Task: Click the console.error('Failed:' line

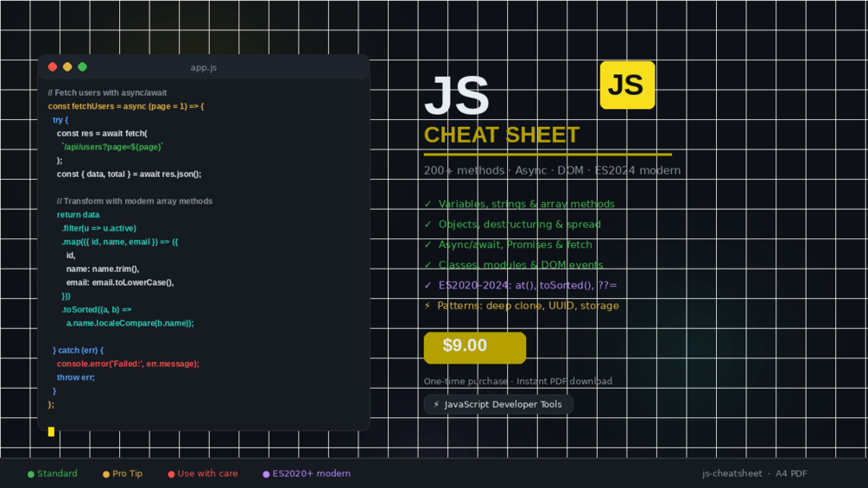Action: [x=128, y=364]
